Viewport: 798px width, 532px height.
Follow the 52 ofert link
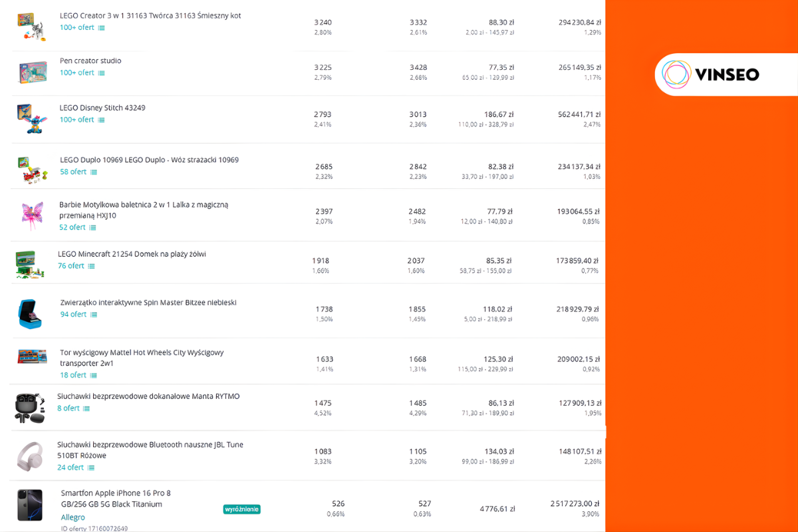(72, 227)
